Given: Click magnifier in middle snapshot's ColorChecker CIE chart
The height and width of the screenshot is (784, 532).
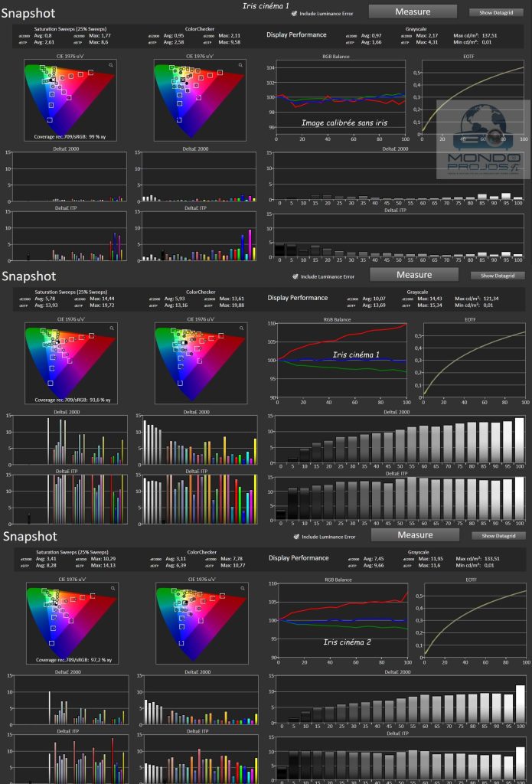Looking at the screenshot, I should pos(242,328).
